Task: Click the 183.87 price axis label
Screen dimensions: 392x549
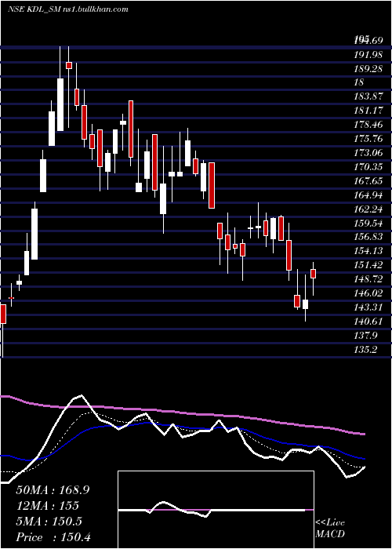Action: (368, 96)
